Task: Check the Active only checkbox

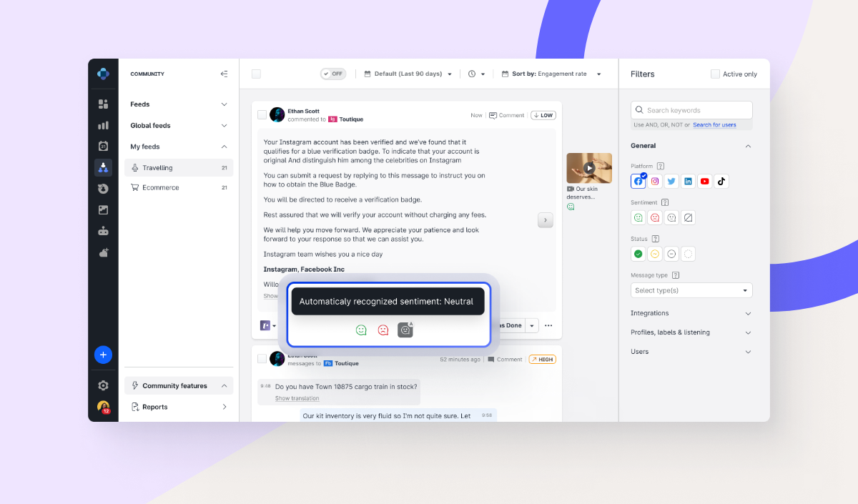Action: [x=715, y=74]
